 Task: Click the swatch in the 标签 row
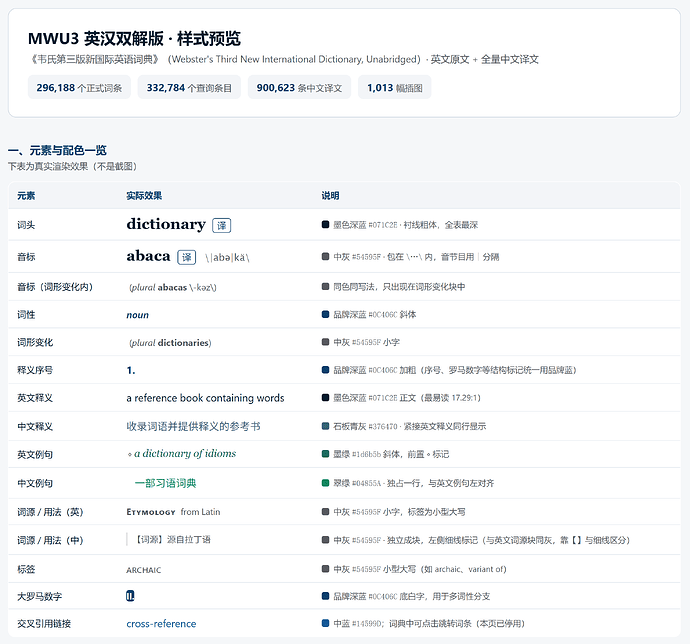click(x=326, y=569)
